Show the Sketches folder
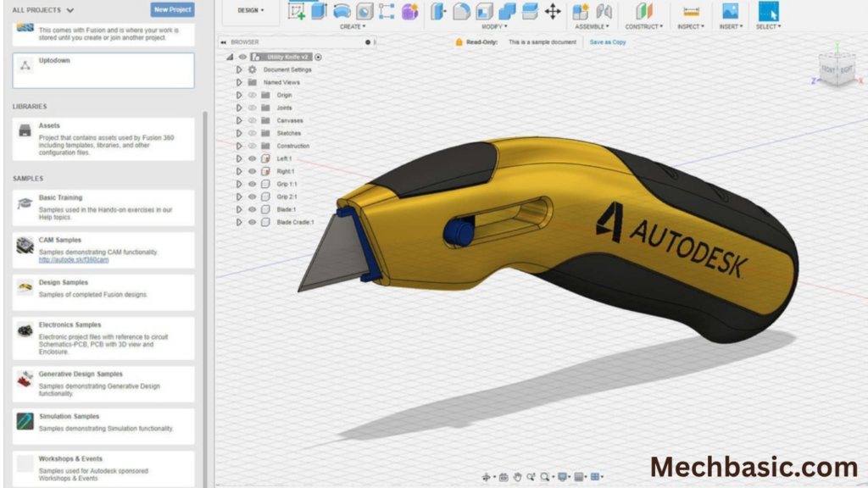The width and height of the screenshot is (868, 488). point(252,133)
